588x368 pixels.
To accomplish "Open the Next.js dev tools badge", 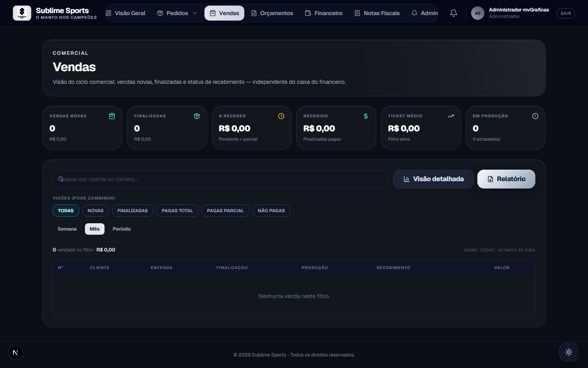I will (x=16, y=352).
